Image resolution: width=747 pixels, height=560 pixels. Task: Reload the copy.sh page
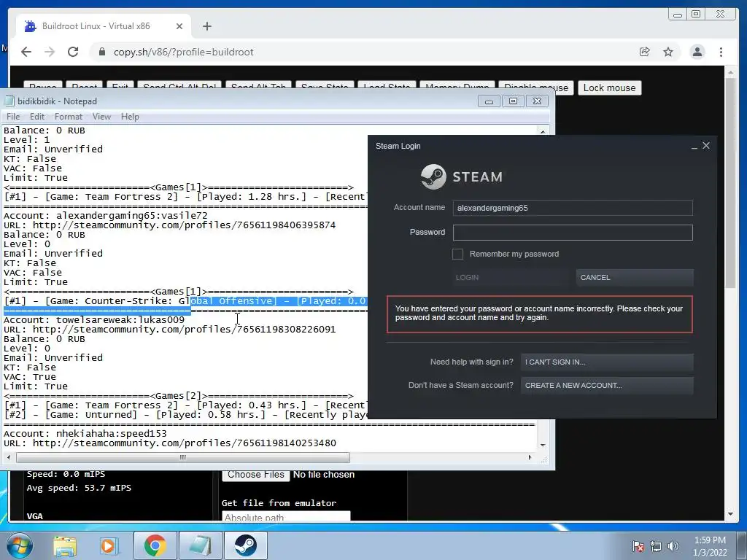(x=73, y=52)
